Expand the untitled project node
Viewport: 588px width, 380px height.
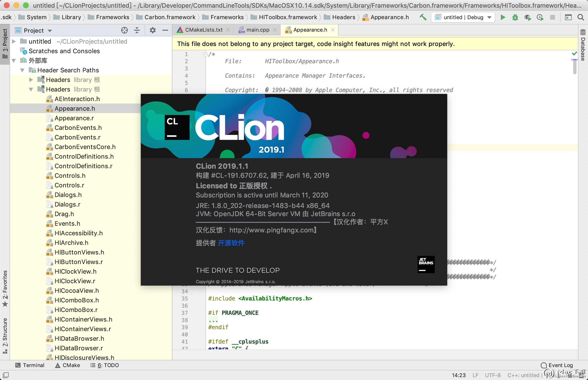[x=14, y=41]
